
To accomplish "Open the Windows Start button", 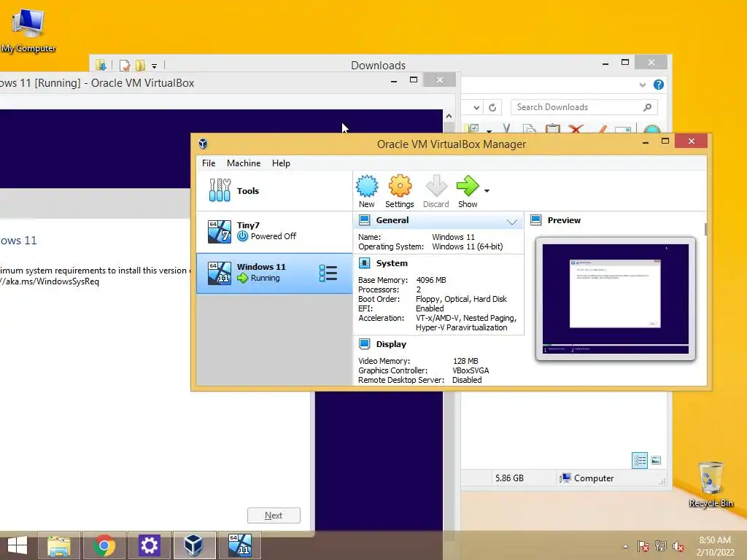I will click(18, 545).
